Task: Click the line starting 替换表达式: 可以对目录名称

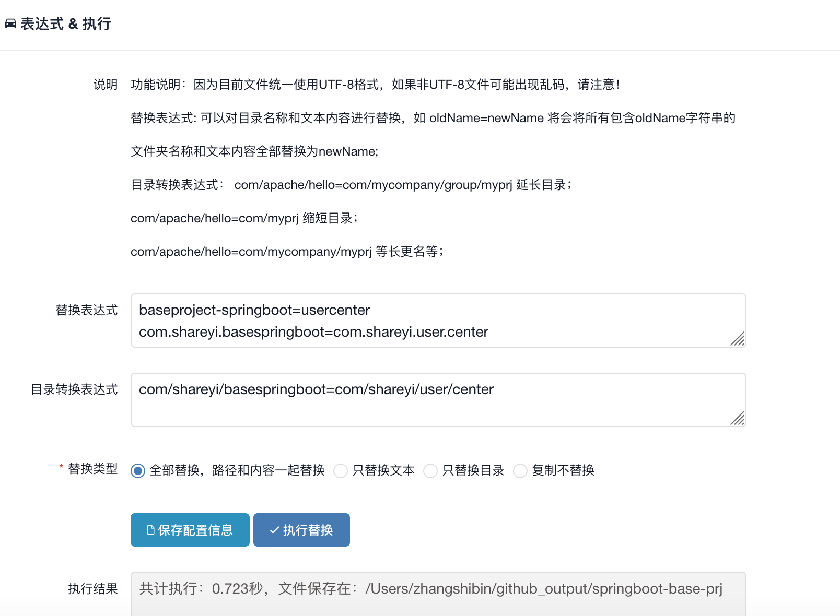Action: pos(433,118)
